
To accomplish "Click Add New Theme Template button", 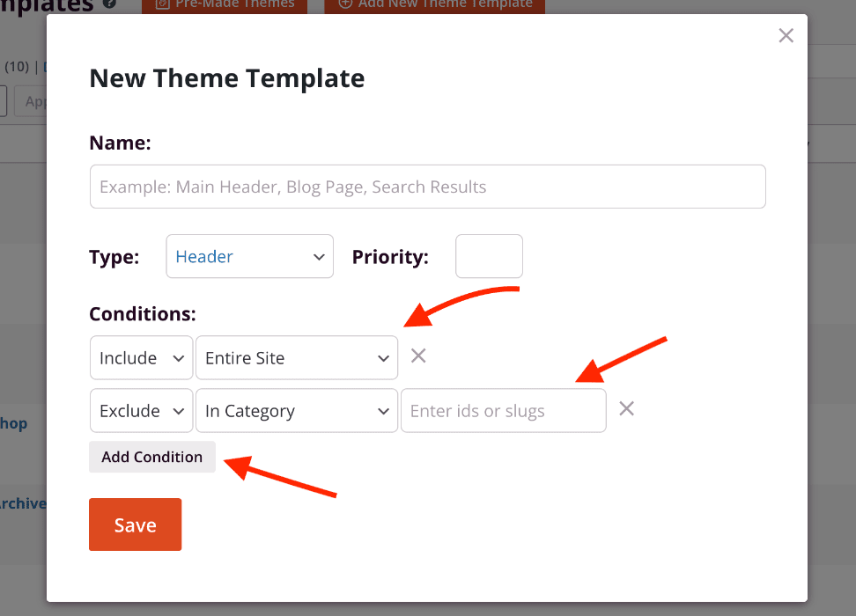I will coord(435,4).
